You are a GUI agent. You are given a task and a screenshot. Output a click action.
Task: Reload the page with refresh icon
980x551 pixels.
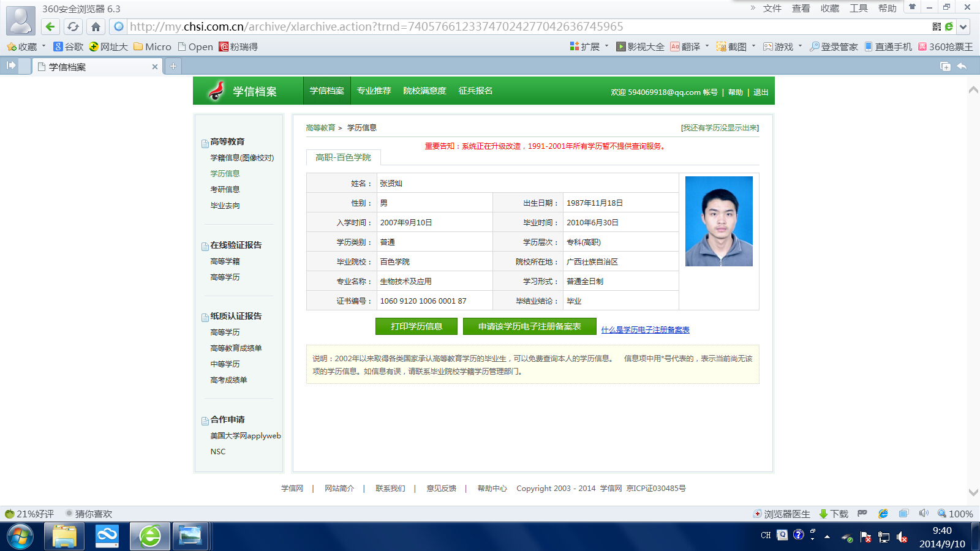(73, 26)
